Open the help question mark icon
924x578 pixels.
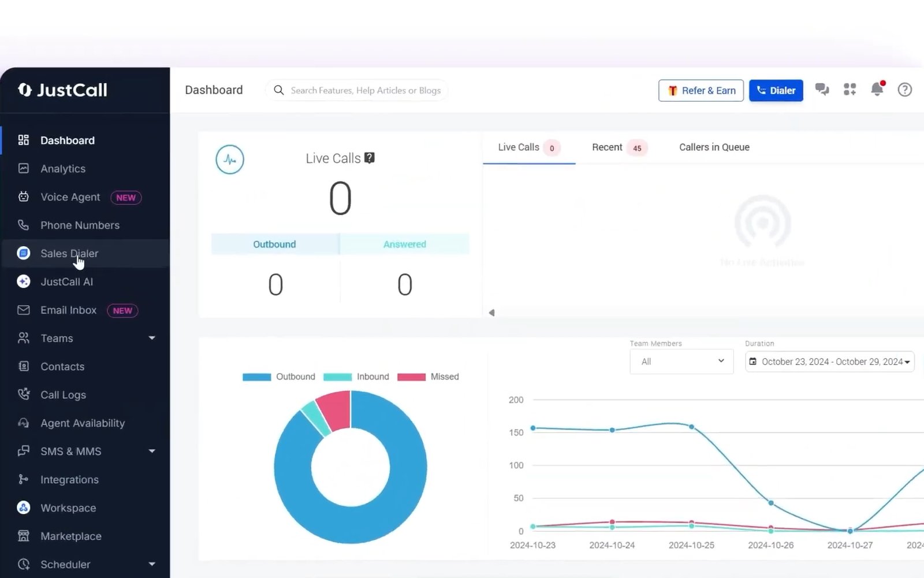[x=905, y=90]
